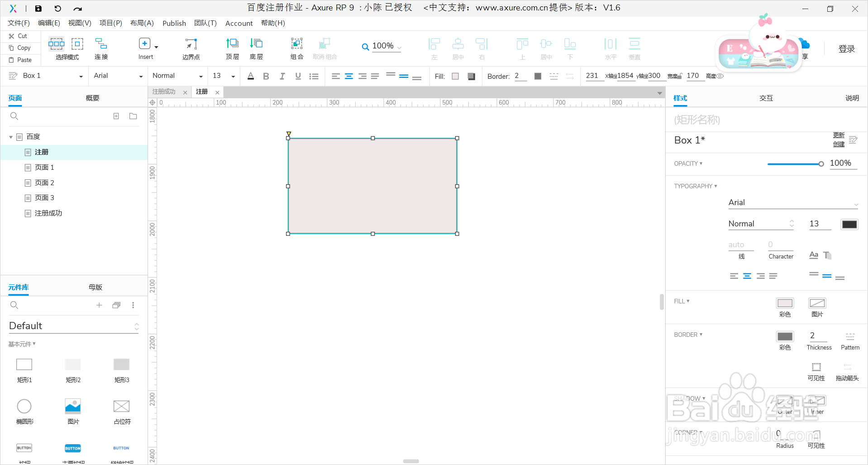Click the font color swatch in Typography
The width and height of the screenshot is (868, 465).
849,224
